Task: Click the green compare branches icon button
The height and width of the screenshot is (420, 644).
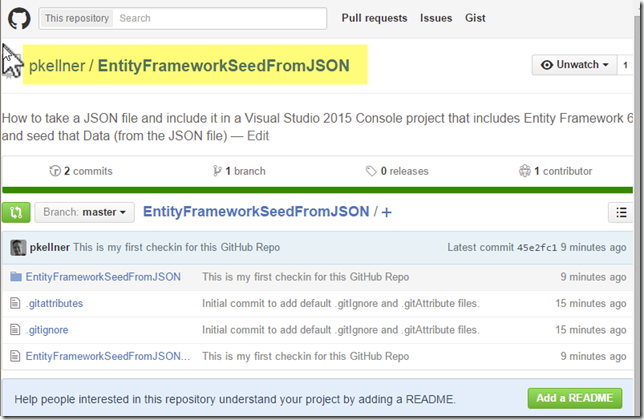Action: click(x=16, y=212)
